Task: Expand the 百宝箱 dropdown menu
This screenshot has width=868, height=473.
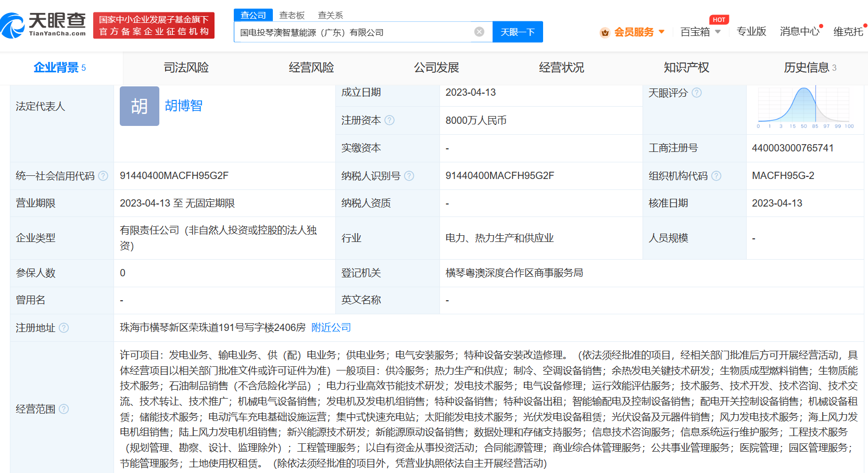Action: 719,32
